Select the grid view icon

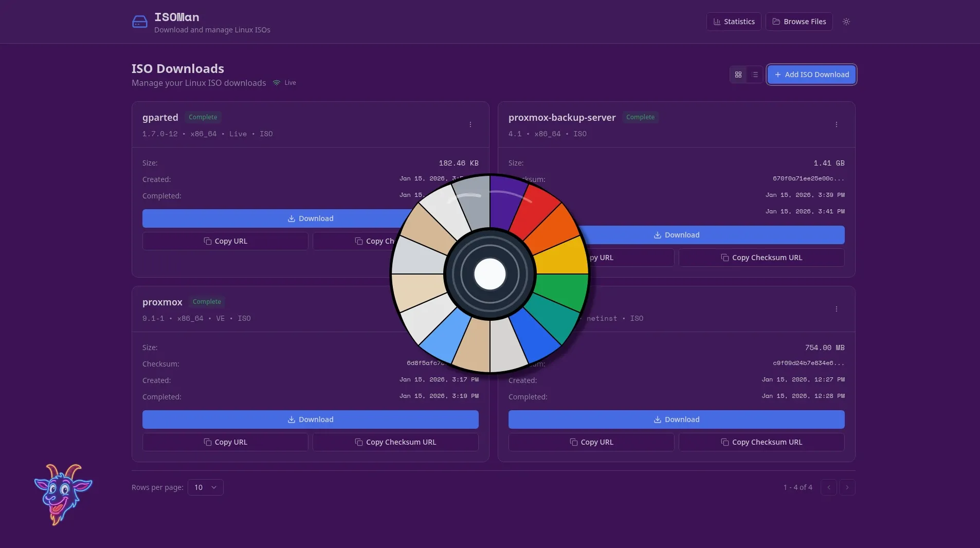pyautogui.click(x=738, y=75)
